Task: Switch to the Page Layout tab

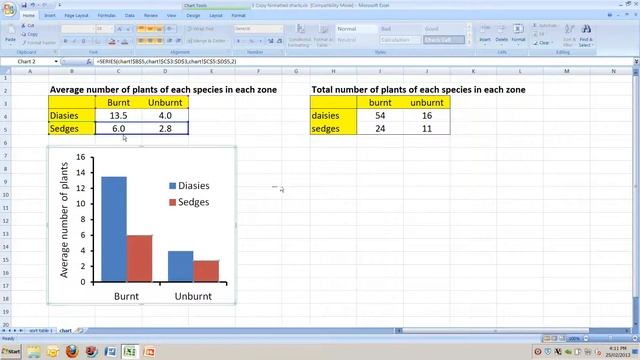Action: pos(76,16)
